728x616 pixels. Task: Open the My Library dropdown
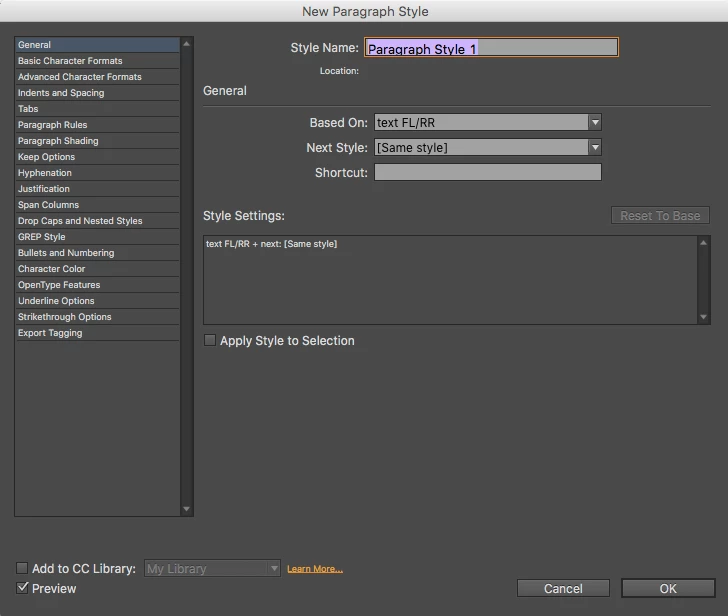pos(212,569)
